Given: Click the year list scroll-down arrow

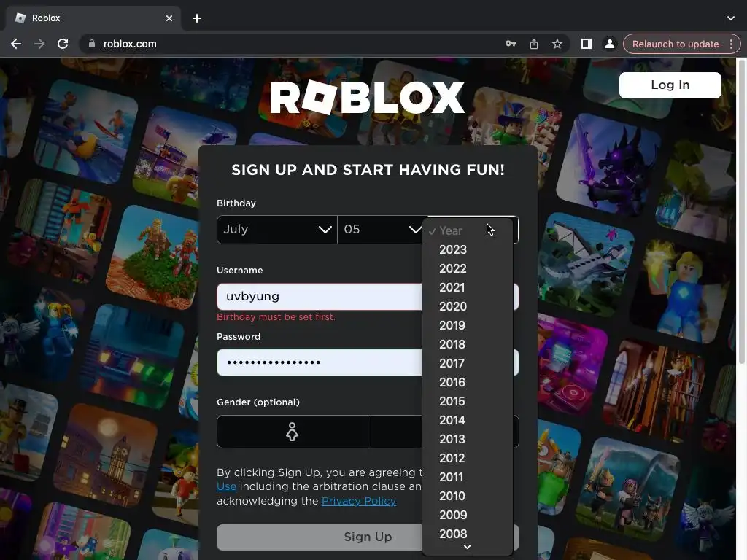Looking at the screenshot, I should click(x=468, y=548).
